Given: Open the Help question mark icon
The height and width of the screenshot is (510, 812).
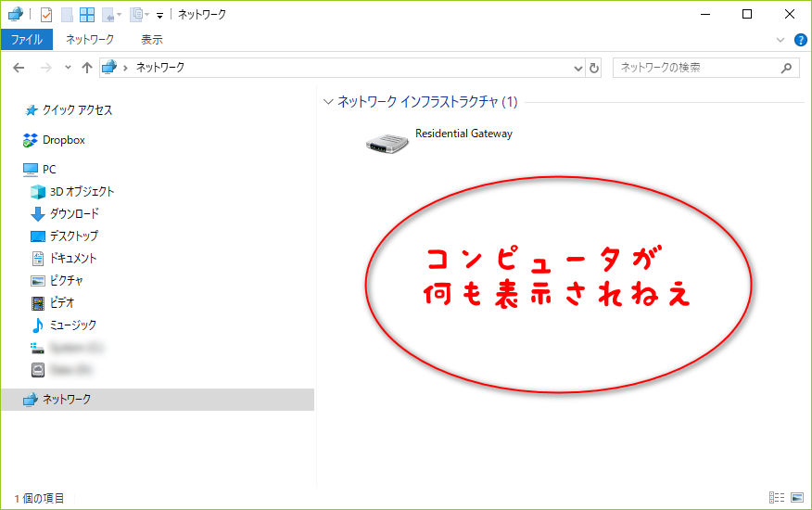Looking at the screenshot, I should (801, 40).
